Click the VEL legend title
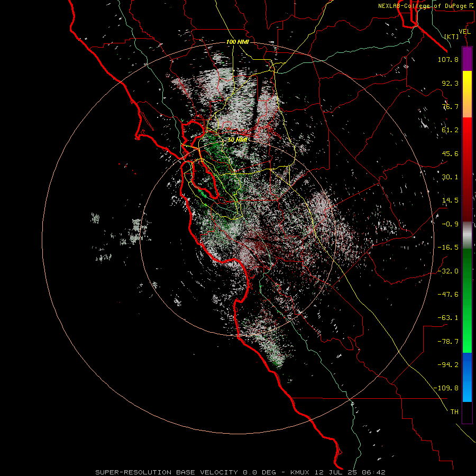Image resolution: width=476 pixels, height=476 pixels. coord(464,31)
